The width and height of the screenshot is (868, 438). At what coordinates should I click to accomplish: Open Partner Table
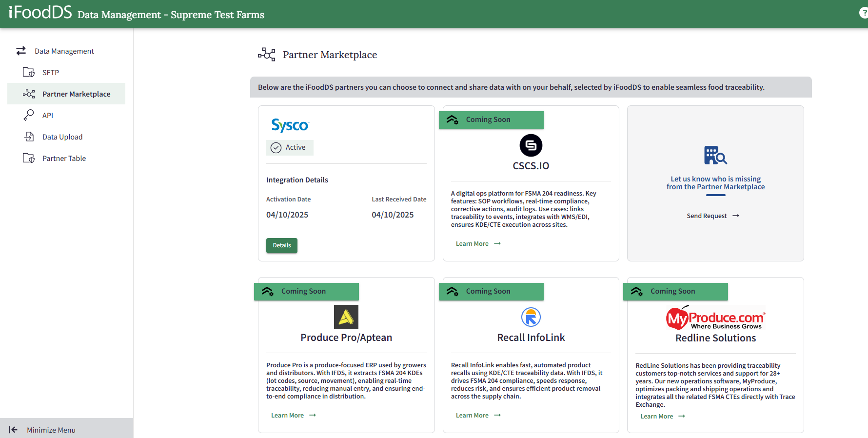(x=66, y=158)
